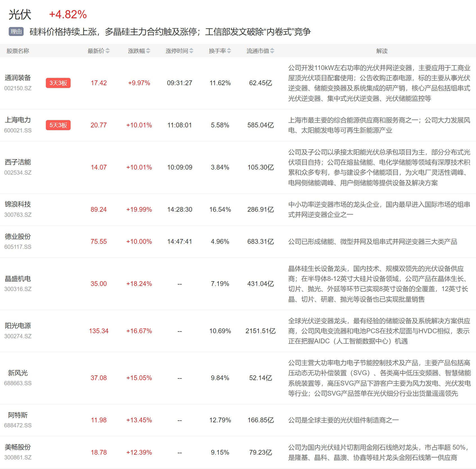Open 通润装备 stock details

pos(18,78)
